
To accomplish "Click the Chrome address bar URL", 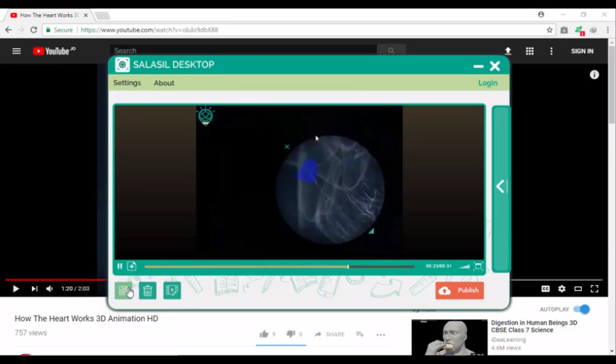I will pyautogui.click(x=149, y=30).
